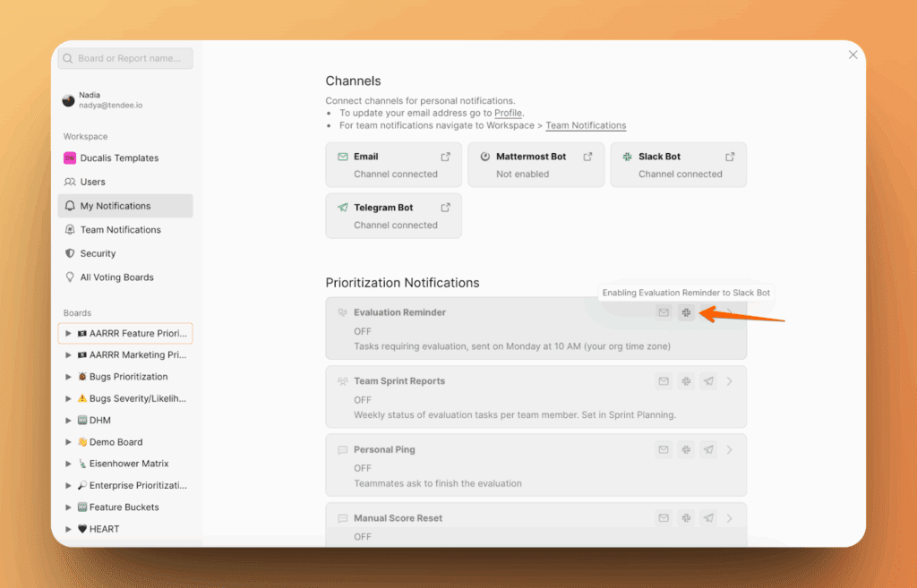
Task: Follow the Profile link
Action: tap(508, 113)
